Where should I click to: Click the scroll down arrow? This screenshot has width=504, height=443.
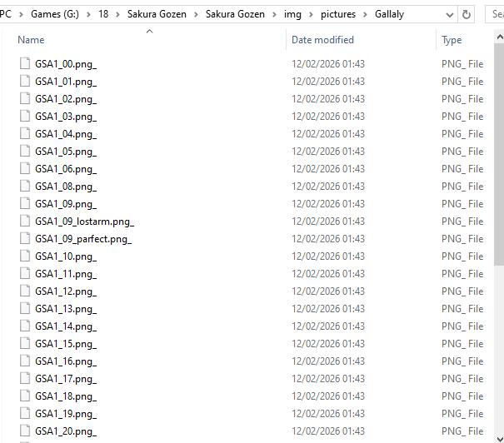pyautogui.click(x=500, y=438)
